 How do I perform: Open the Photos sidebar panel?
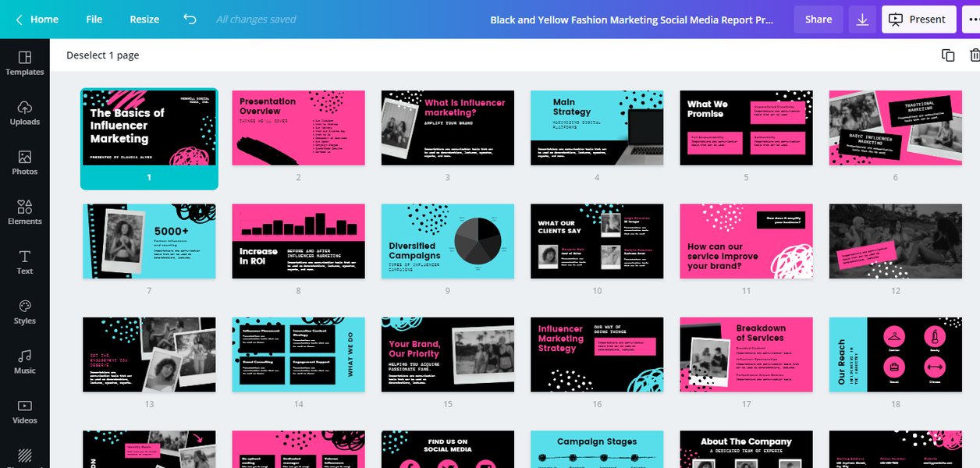tap(24, 163)
